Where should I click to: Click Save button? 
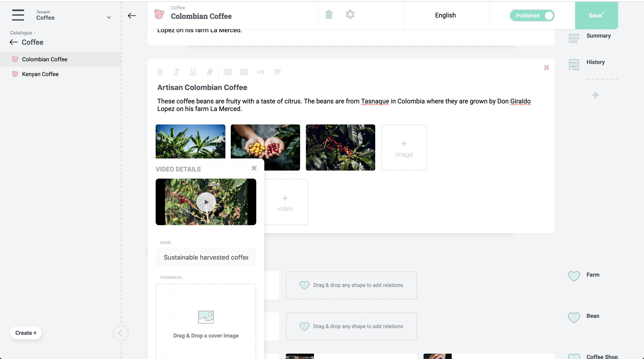(596, 15)
